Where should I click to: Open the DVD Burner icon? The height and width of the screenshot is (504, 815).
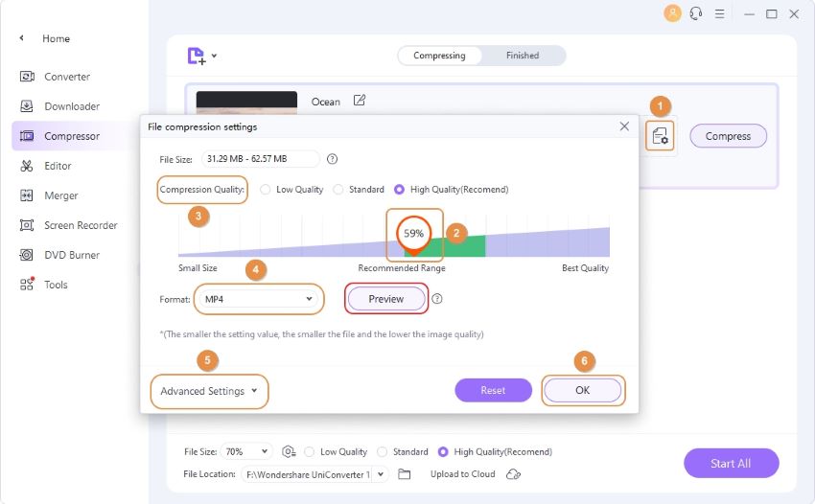pos(27,255)
